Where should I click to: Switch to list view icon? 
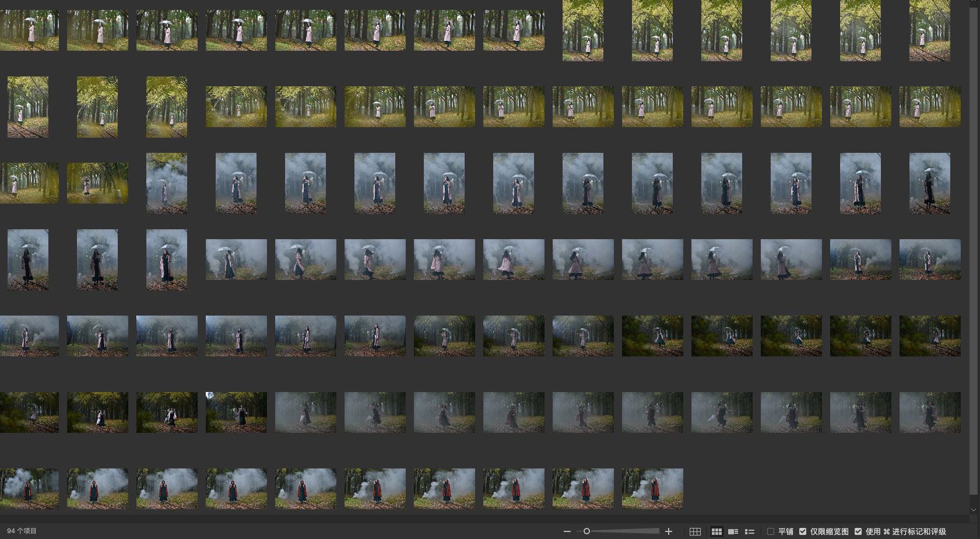750,531
